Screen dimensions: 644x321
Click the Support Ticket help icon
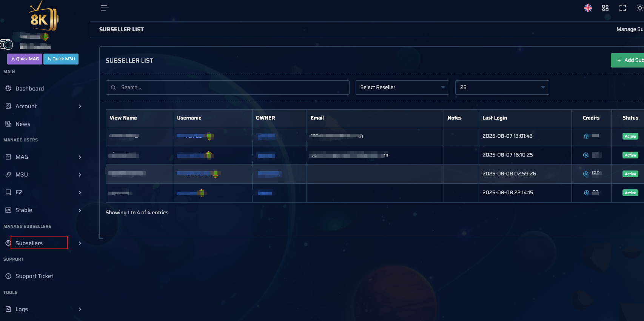tap(8, 276)
